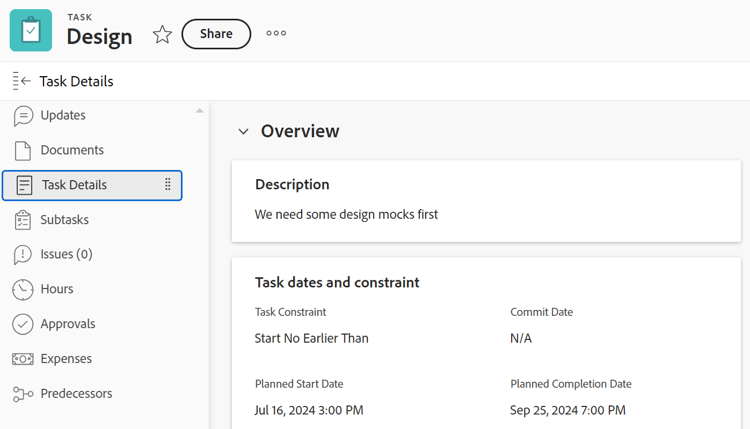The width and height of the screenshot is (750, 429).
Task: Edit the description text about design mocks
Action: coord(346,214)
